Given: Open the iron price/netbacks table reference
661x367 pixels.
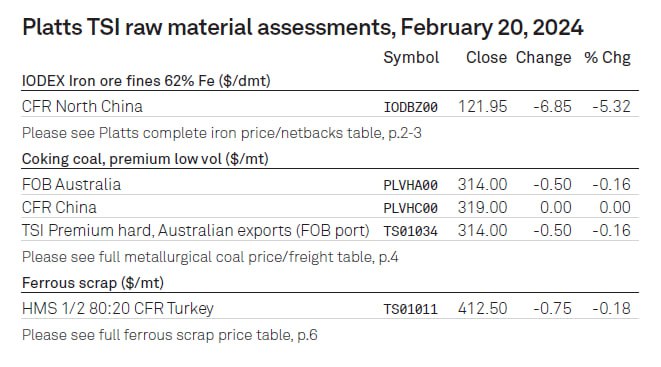Looking at the screenshot, I should pos(222,133).
